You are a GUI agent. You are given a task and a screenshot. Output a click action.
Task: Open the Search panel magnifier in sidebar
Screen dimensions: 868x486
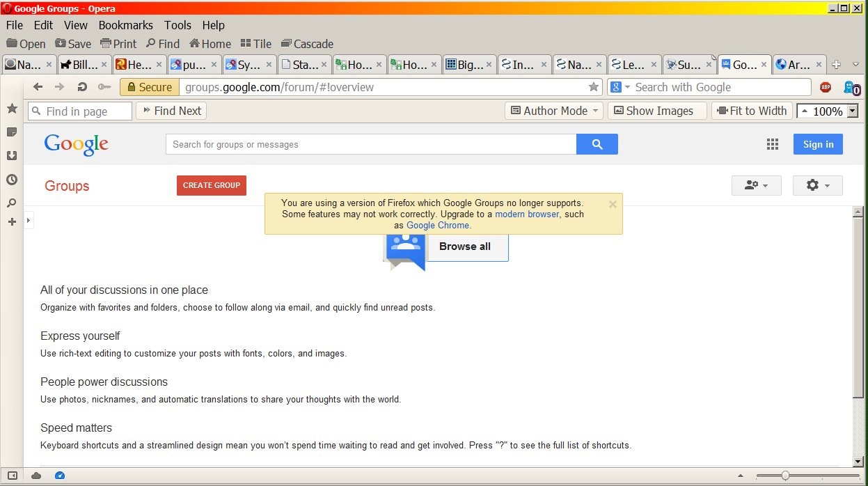12,203
